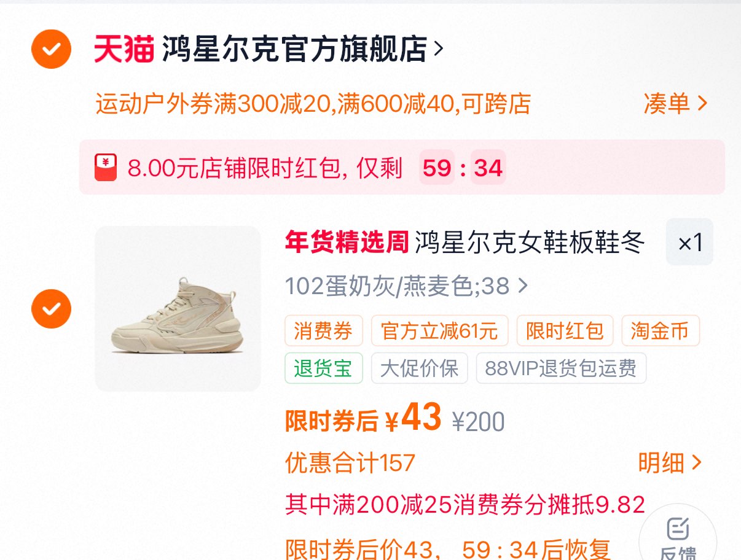The height and width of the screenshot is (560, 741).
Task: Tap the green 退货宝 tag
Action: (x=323, y=368)
